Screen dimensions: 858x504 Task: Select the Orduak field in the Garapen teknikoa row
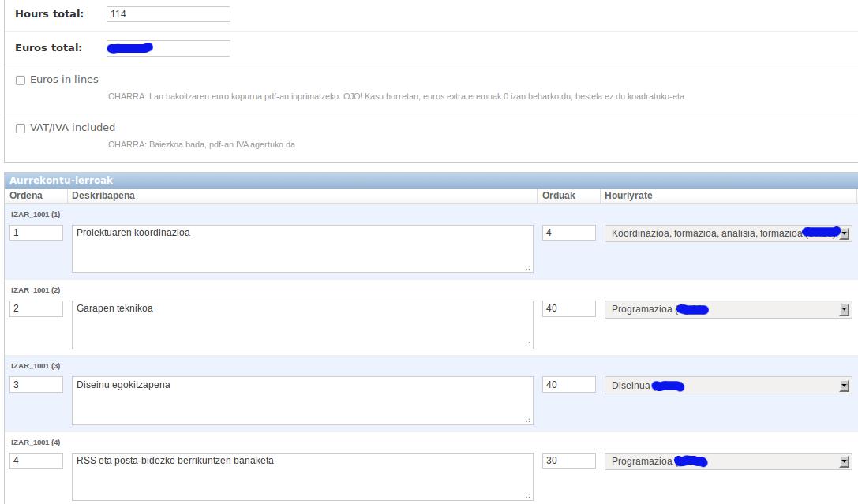[x=568, y=308]
